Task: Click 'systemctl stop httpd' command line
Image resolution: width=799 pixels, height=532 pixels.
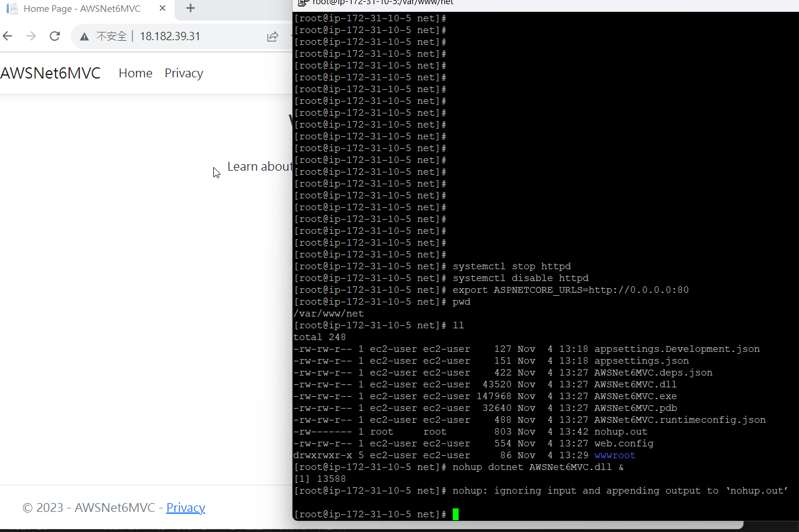Action: point(512,266)
